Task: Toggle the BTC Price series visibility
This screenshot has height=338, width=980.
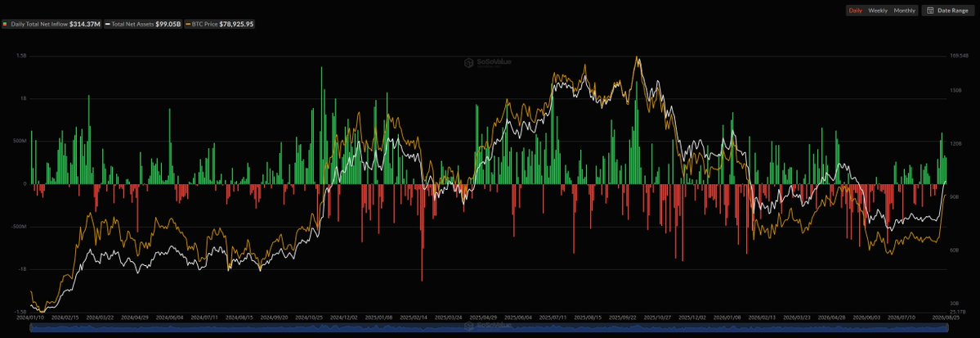Action: coord(219,24)
